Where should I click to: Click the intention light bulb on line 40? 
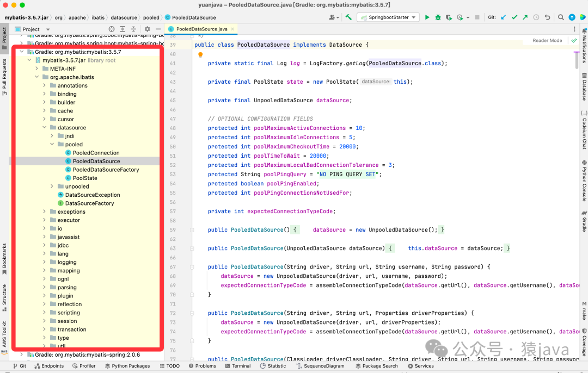coord(200,55)
